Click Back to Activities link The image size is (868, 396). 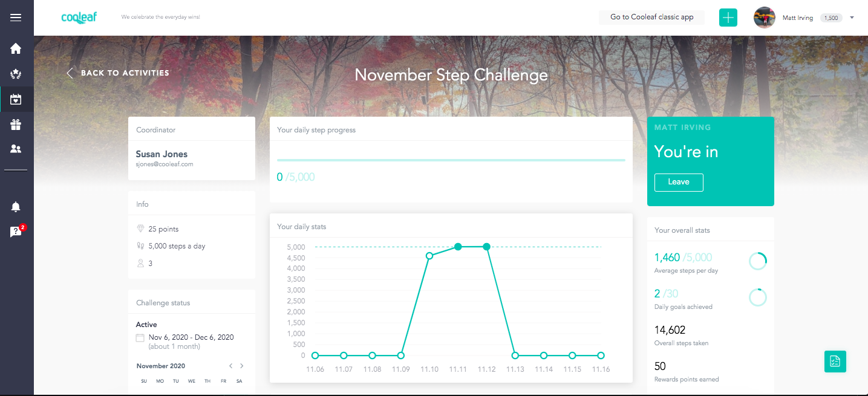(x=118, y=73)
